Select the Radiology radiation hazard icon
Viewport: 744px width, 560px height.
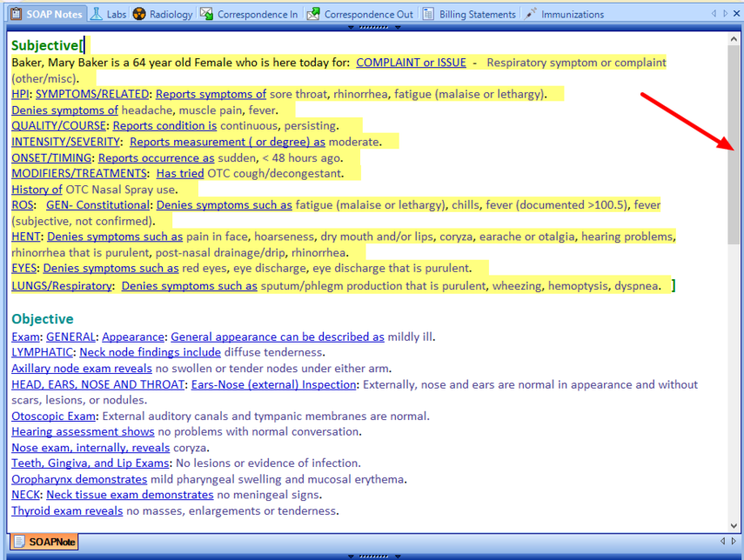[x=139, y=13]
